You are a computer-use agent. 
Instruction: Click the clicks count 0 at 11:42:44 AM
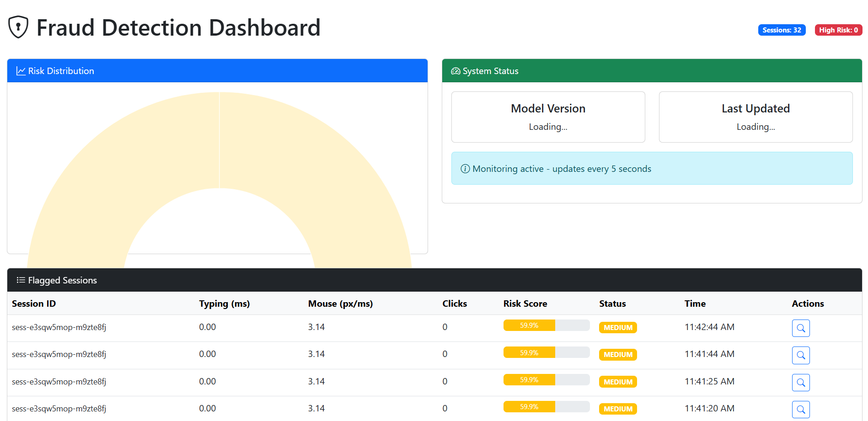pyautogui.click(x=445, y=327)
